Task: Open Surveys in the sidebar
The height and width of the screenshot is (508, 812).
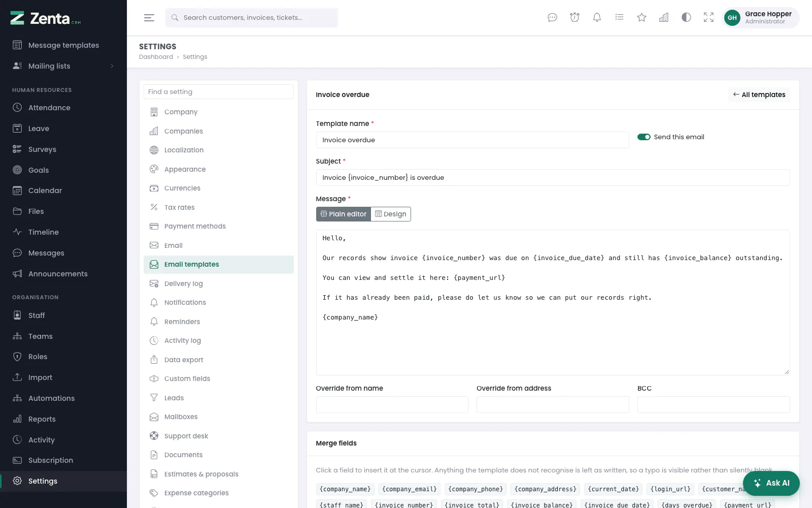Action: click(63, 149)
